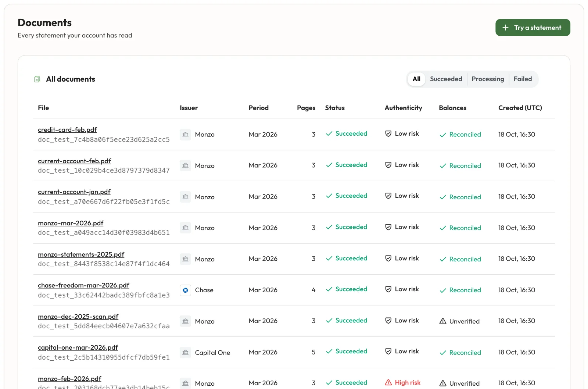This screenshot has width=588, height=389.
Task: Click the bank icon in monzo-statements-2025.pdf row
Action: click(x=185, y=259)
